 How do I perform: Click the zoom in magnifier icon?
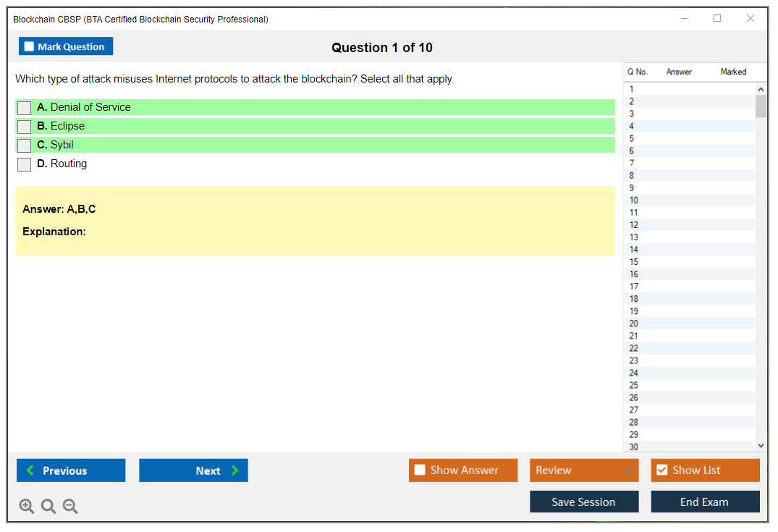click(x=26, y=507)
